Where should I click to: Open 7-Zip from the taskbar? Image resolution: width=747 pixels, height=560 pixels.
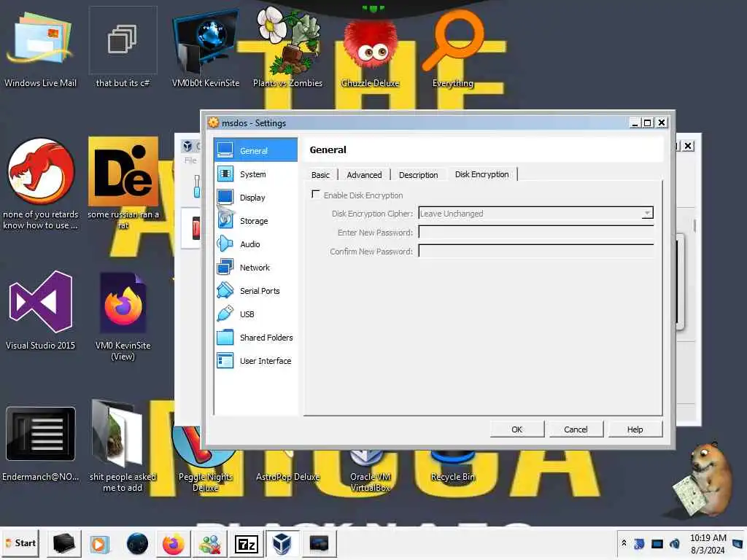click(x=247, y=544)
